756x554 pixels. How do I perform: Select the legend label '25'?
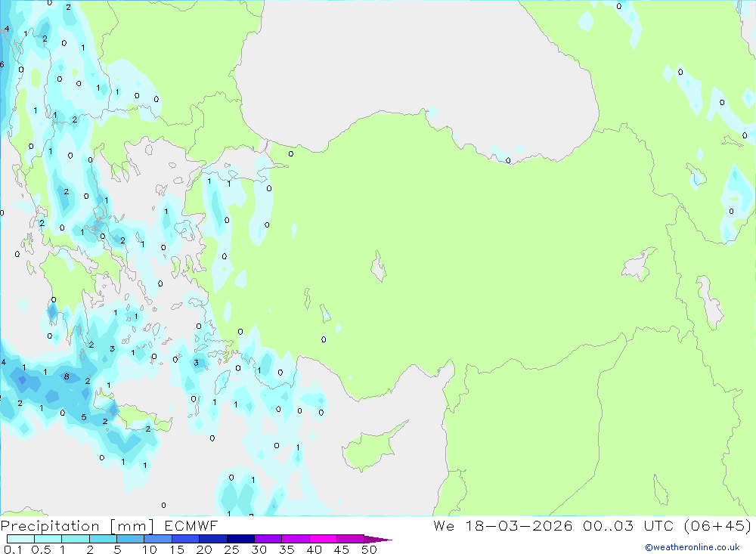[232, 549]
